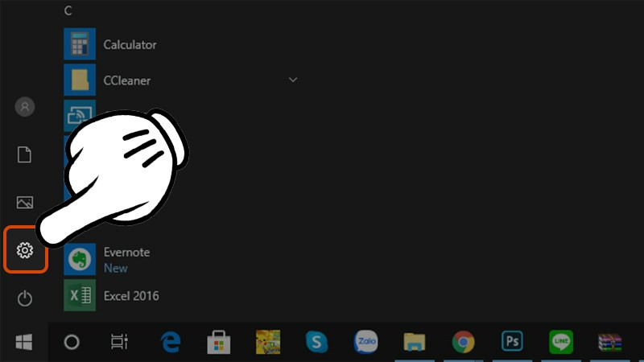Switch to Zalo on the taskbar
644x362 pixels.
[365, 342]
